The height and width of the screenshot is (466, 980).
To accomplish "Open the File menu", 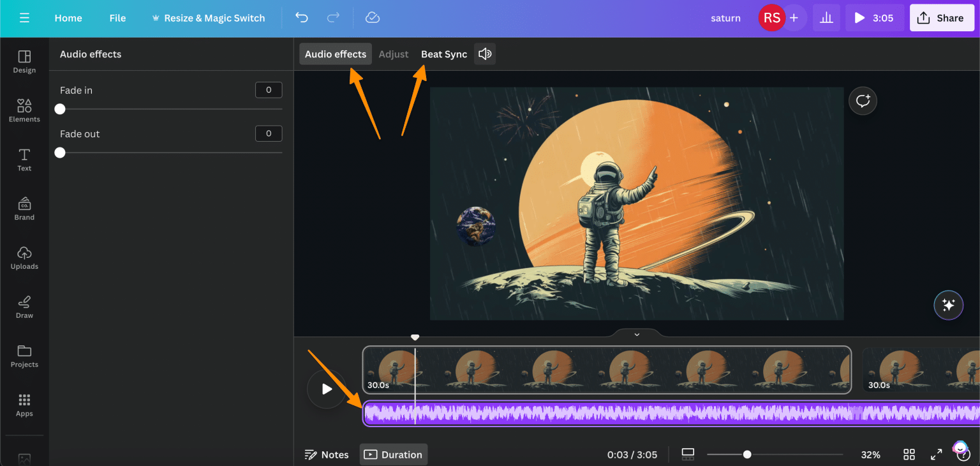I will (x=117, y=18).
